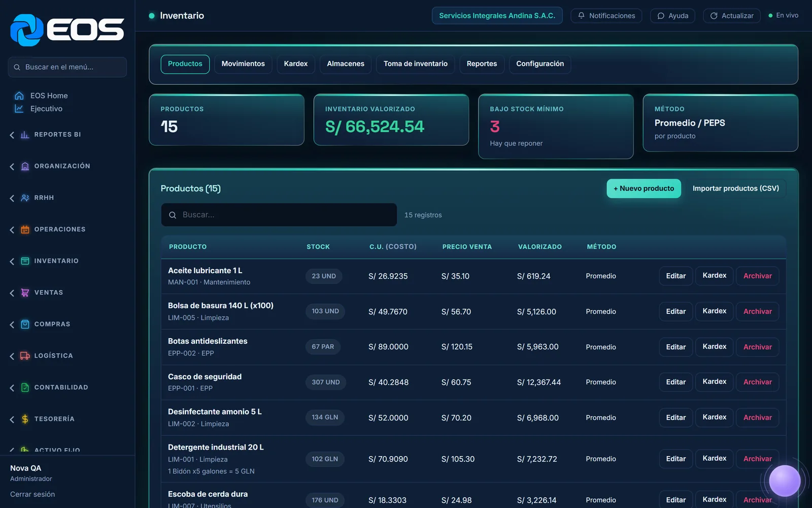
Task: Open the Configuración tab
Action: [x=540, y=64]
